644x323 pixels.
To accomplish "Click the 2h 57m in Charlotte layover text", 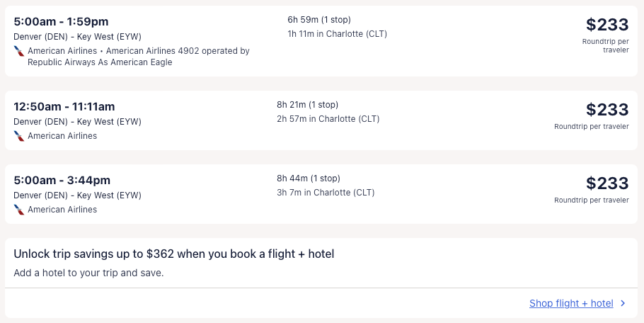I will pos(328,119).
